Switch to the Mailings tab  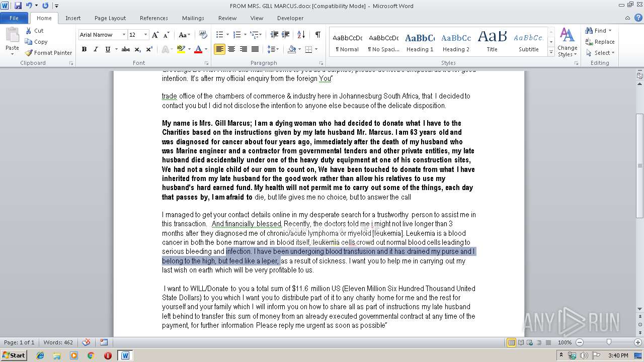(193, 18)
